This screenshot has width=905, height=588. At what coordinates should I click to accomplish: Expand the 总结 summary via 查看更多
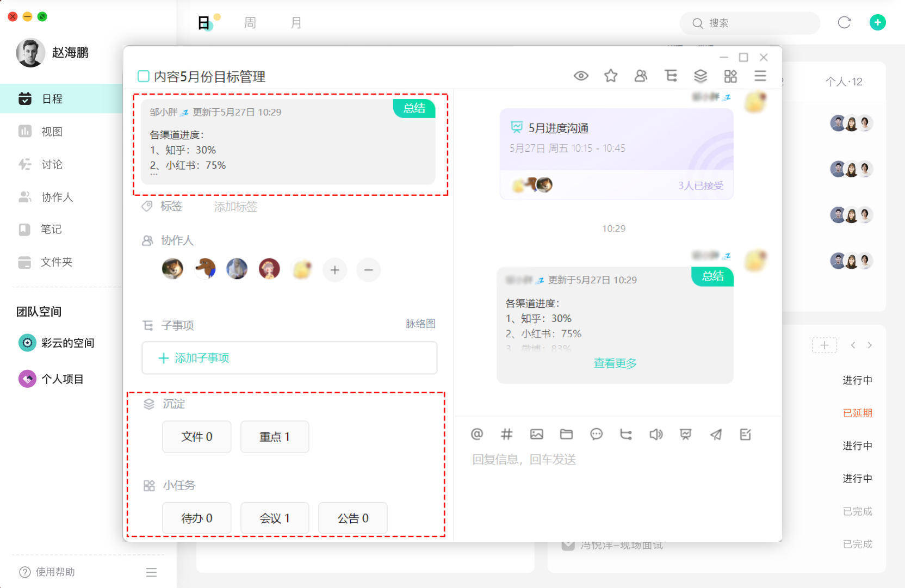(615, 363)
